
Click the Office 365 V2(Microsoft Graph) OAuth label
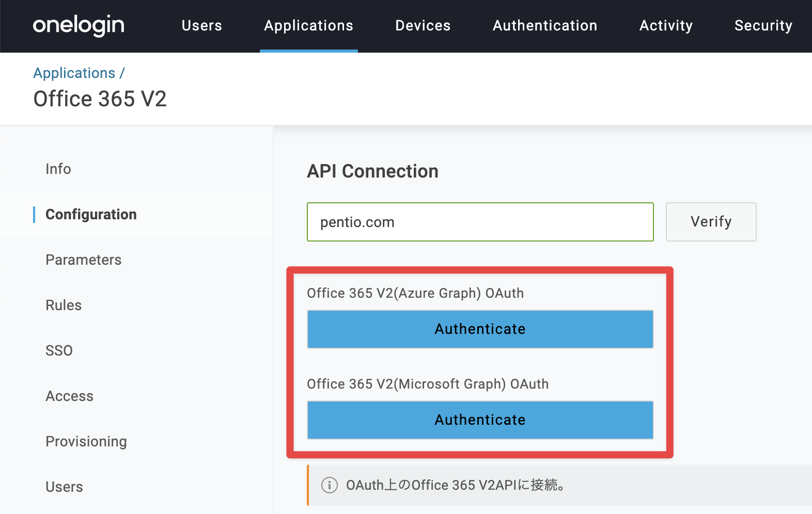point(428,384)
